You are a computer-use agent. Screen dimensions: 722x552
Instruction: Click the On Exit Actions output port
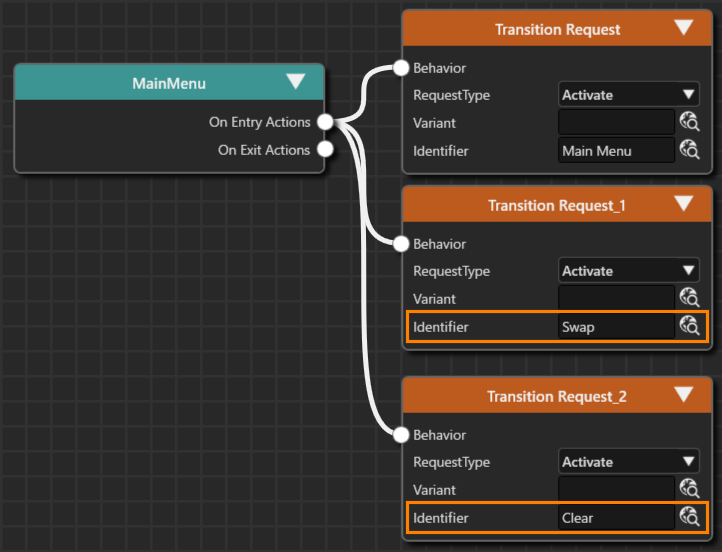[325, 149]
